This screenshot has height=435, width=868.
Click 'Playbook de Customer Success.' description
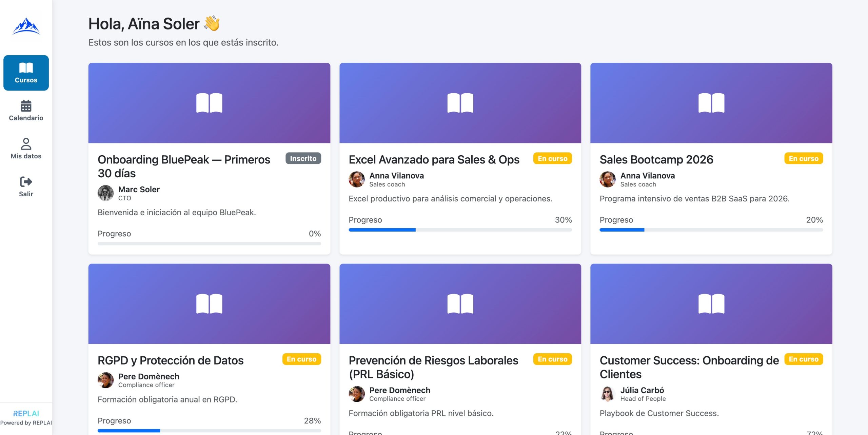tap(659, 413)
